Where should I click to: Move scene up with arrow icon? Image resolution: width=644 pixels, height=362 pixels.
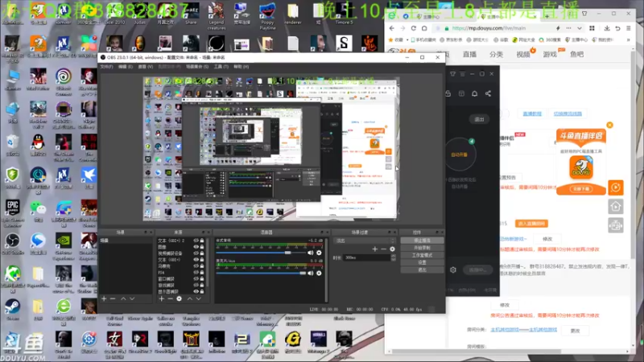click(x=123, y=298)
